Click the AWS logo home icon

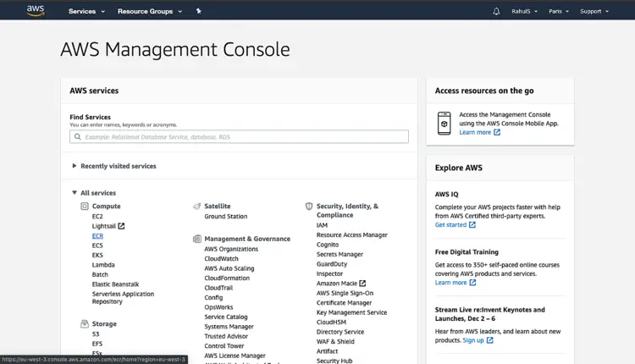pyautogui.click(x=36, y=11)
